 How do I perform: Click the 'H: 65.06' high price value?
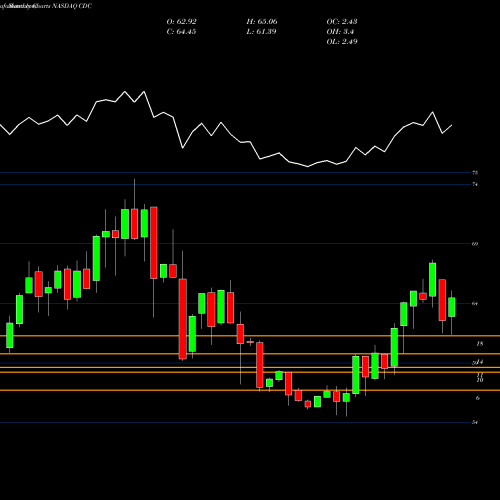(x=262, y=22)
